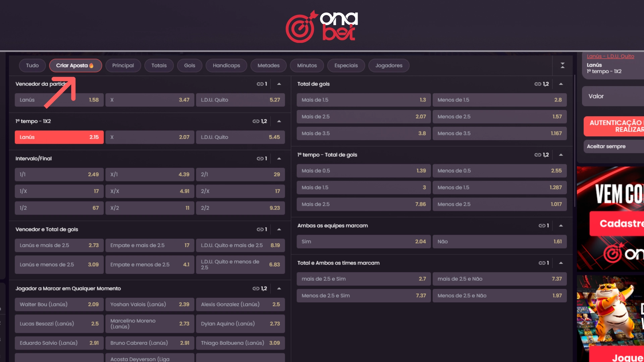This screenshot has height=362, width=644.
Task: Click the AUTENTICAÇÃO button
Action: 614,126
